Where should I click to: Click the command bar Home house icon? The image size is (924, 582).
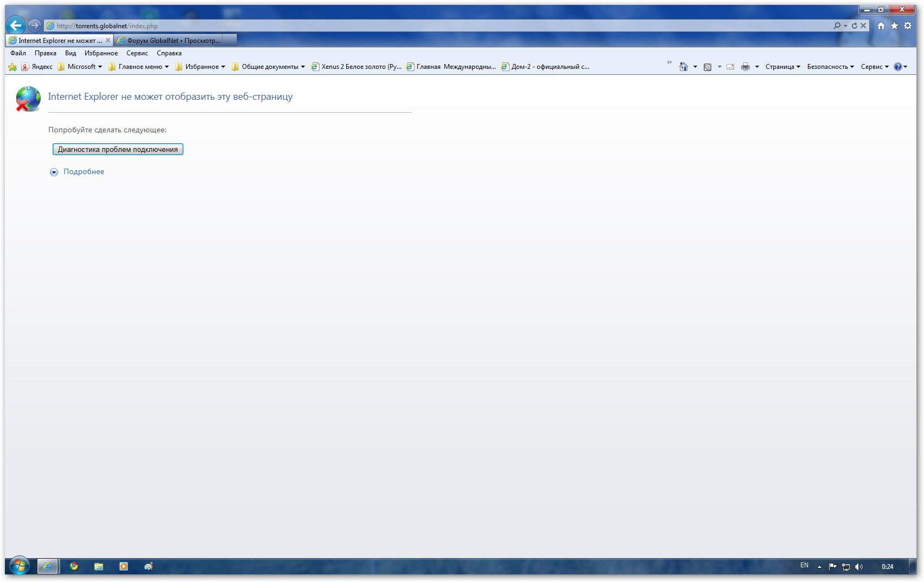click(x=684, y=67)
